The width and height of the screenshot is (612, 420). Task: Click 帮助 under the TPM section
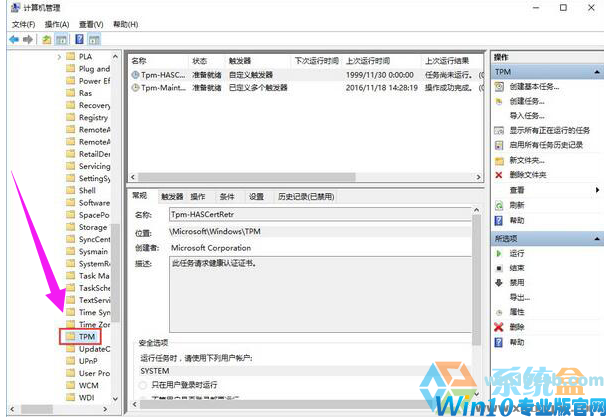[x=517, y=221]
